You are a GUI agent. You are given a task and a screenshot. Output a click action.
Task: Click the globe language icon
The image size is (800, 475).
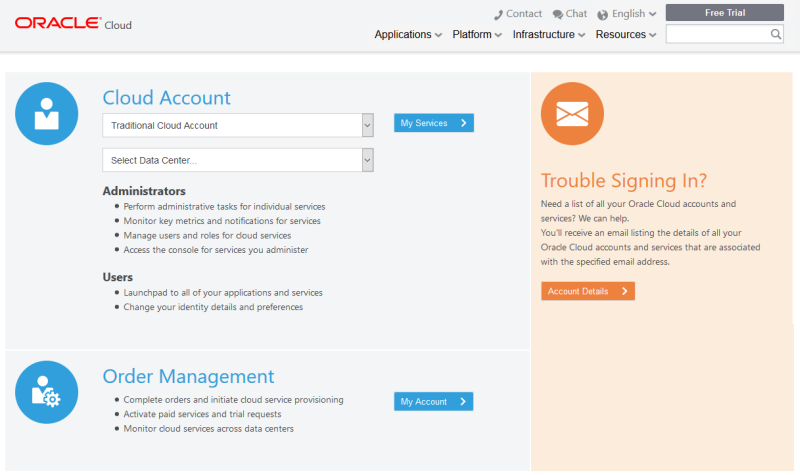603,15
